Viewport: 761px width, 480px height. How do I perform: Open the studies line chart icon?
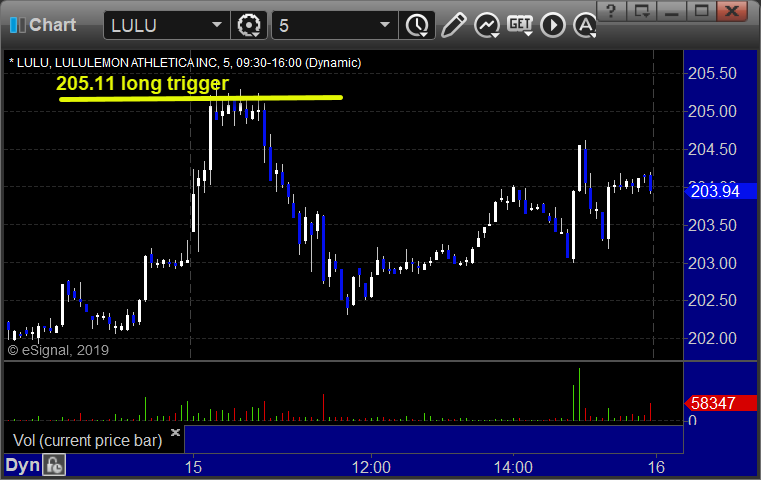pos(487,25)
